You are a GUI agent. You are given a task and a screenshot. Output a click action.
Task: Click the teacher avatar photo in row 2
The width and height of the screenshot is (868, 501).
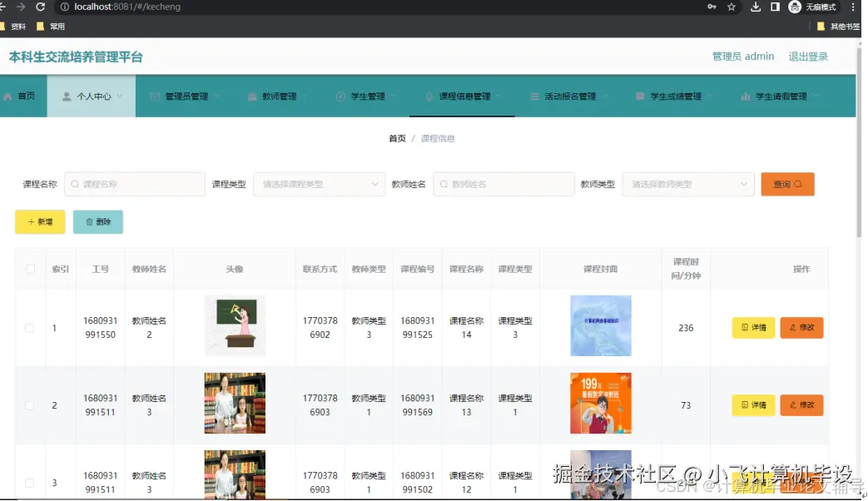[234, 405]
